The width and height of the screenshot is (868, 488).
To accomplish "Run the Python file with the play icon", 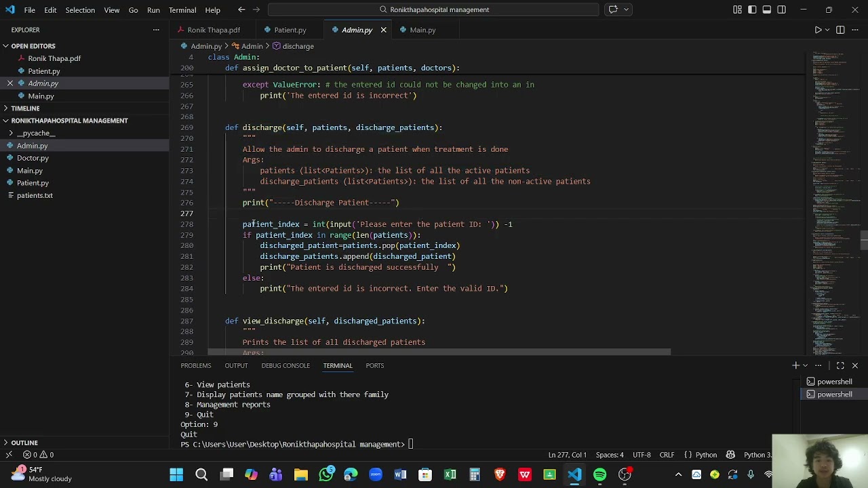I will pos(818,30).
